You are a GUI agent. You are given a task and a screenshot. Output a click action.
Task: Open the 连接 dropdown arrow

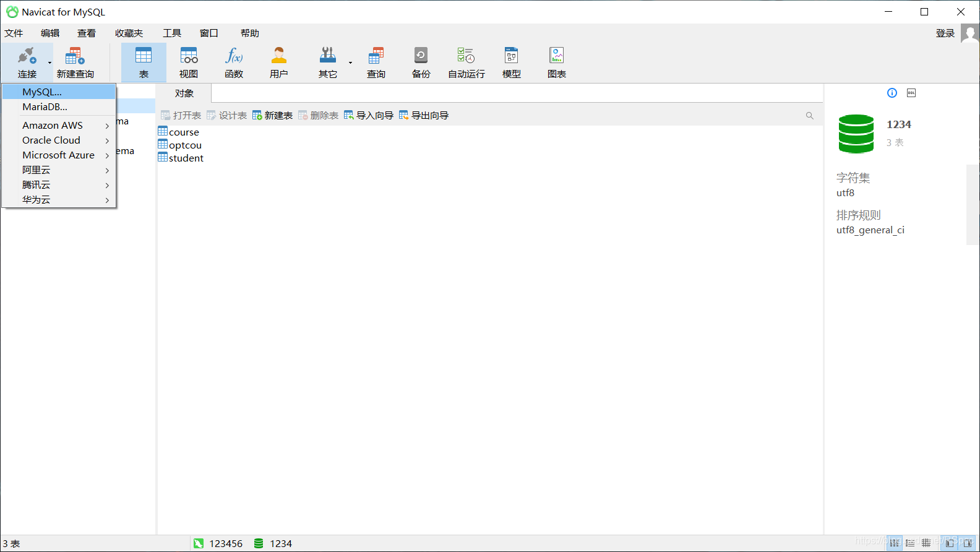click(49, 63)
